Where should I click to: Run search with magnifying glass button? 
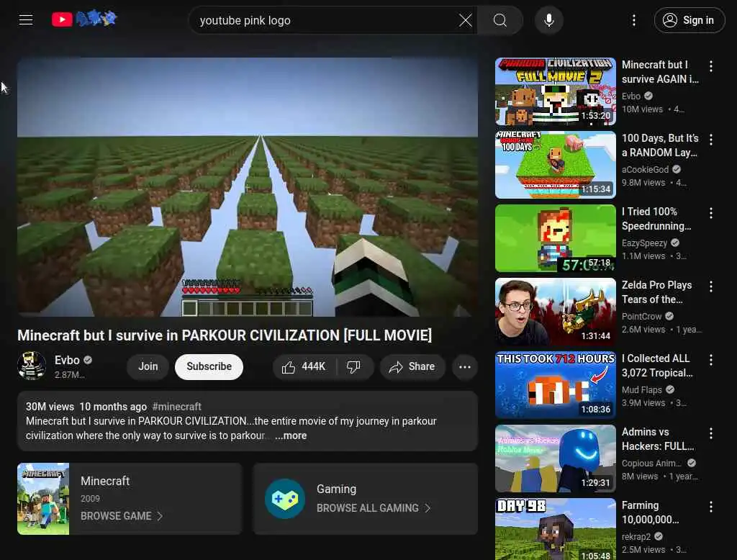tap(500, 20)
